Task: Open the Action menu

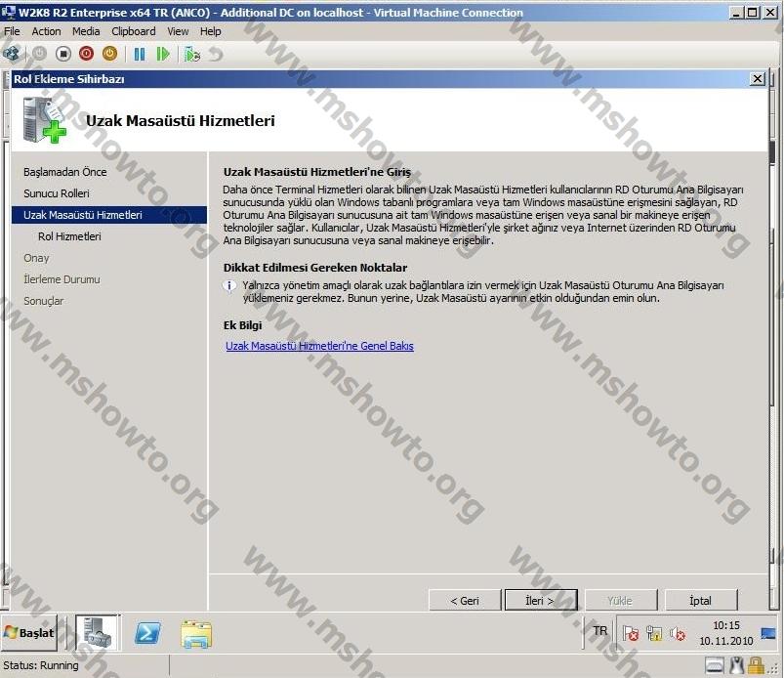Action: coord(47,31)
